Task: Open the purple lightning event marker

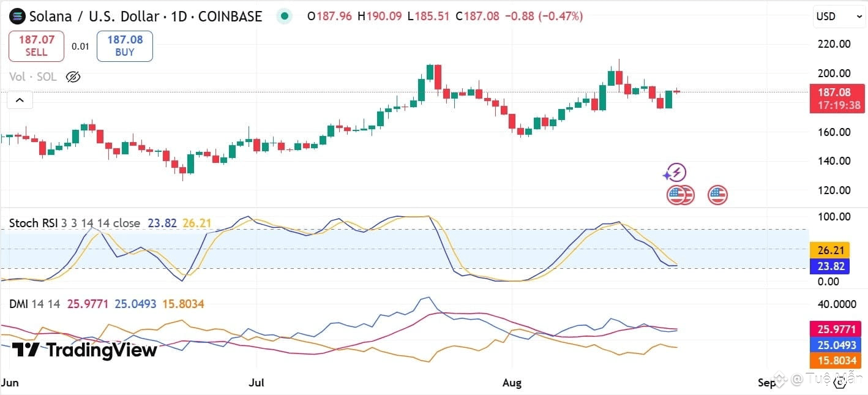Action: pos(676,173)
